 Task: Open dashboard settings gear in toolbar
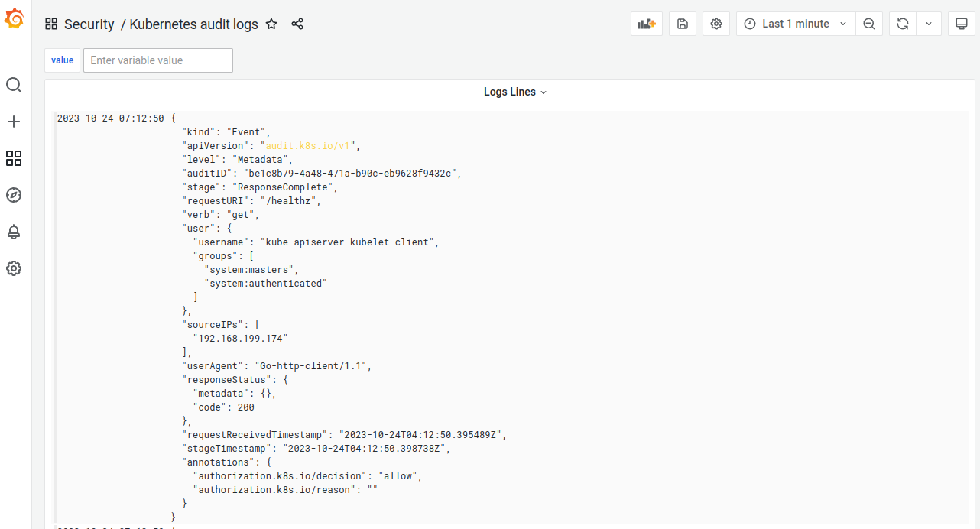click(716, 24)
